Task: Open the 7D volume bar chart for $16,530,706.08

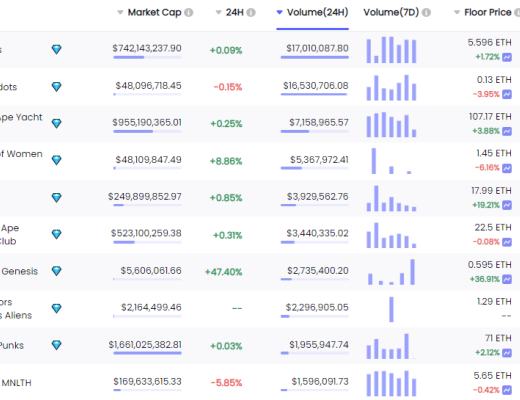Action: pos(391,87)
